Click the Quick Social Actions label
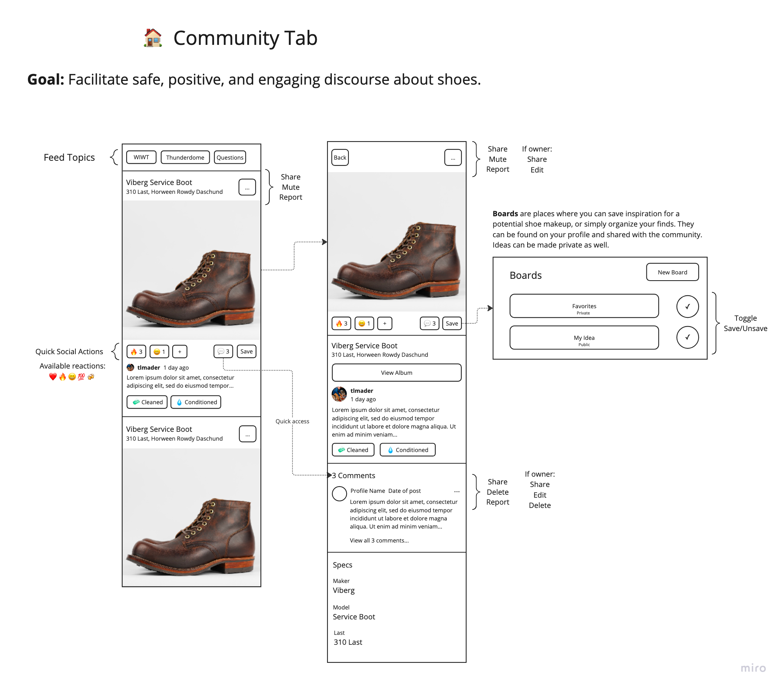The width and height of the screenshot is (784, 690). (69, 351)
